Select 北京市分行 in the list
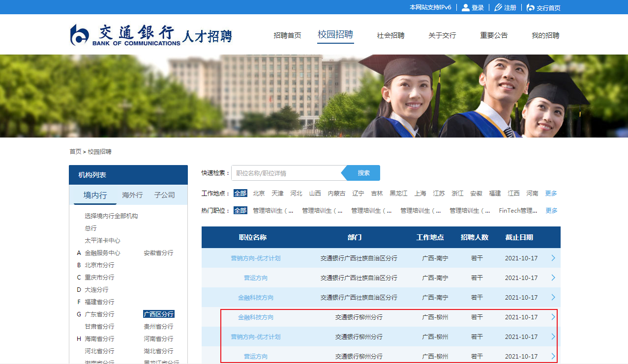 coord(99,265)
